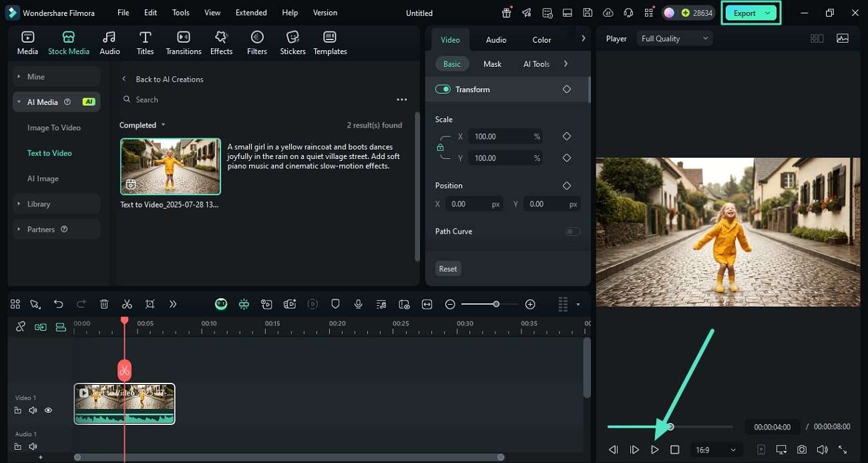Click the player progress slider handle
Image resolution: width=868 pixels, height=463 pixels.
tap(670, 426)
